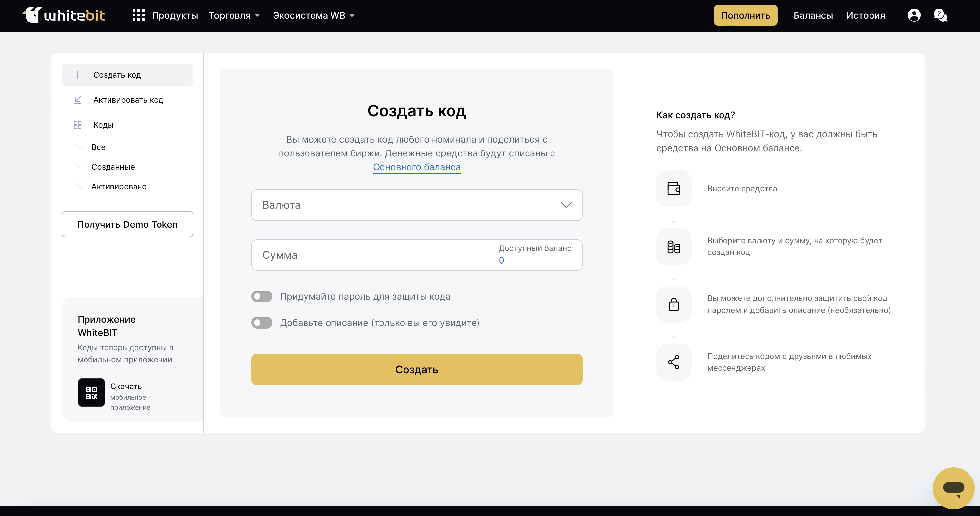
Task: Click the WhiteBIT logo
Action: click(63, 15)
